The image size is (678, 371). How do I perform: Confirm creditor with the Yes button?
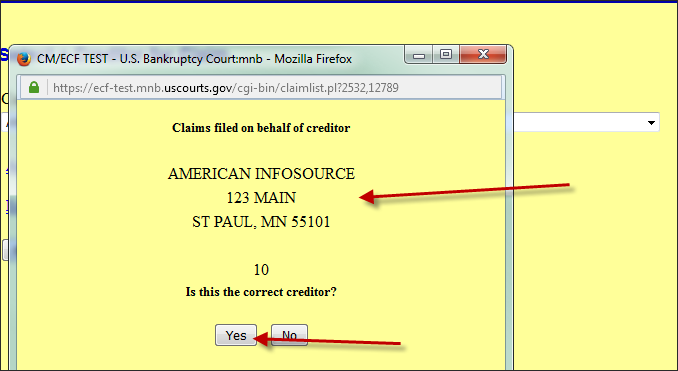pyautogui.click(x=236, y=335)
